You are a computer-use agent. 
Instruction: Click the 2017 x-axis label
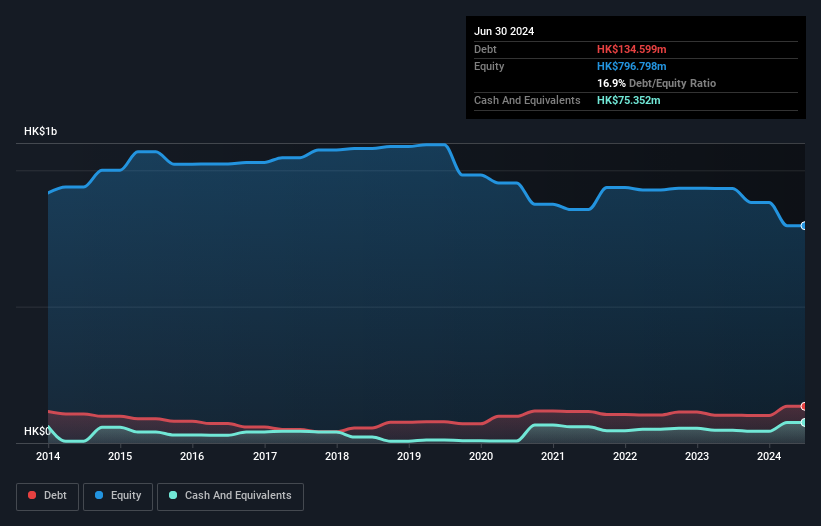[x=265, y=456]
